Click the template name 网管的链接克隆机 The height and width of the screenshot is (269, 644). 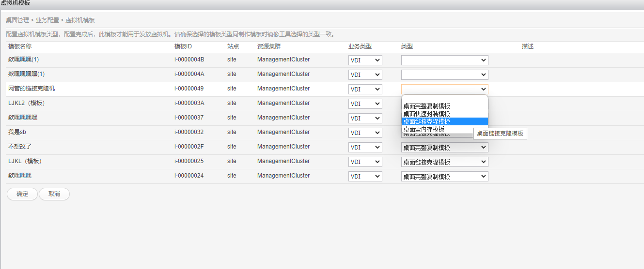[35, 89]
